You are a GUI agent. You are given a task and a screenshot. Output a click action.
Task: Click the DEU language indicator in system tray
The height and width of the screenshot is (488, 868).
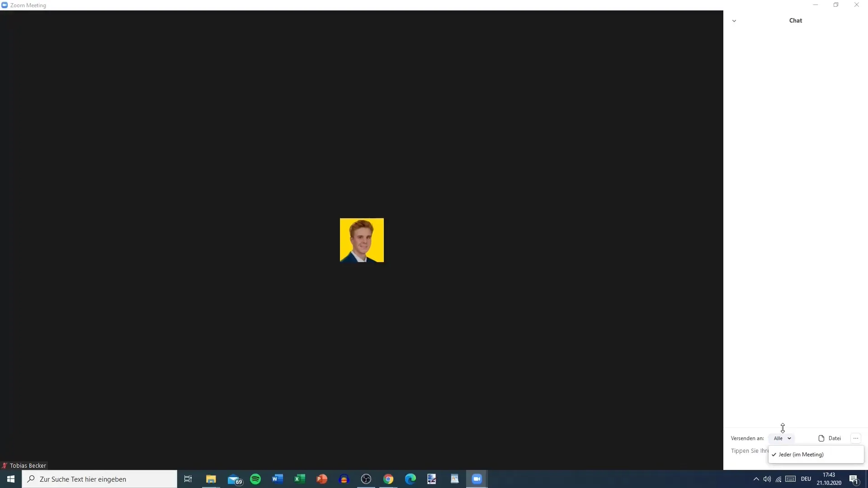point(806,479)
